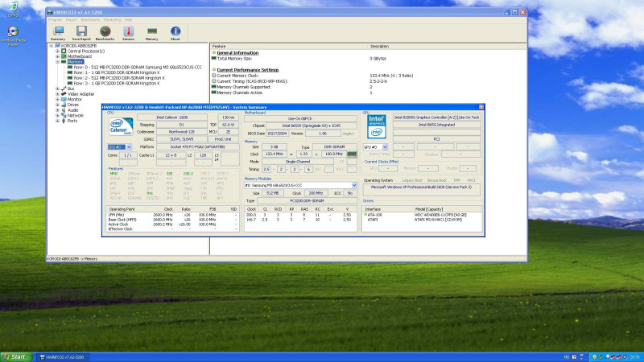Collapse the Memory node
Screen dimensions: 644x362
click(57, 62)
